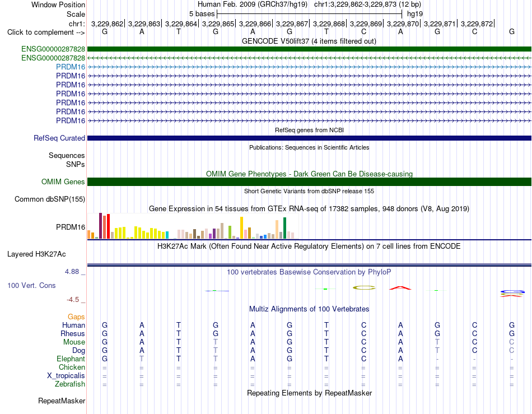Image resolution: width=532 pixels, height=414 pixels.
Task: Complement the C base beneath 3,229,869
Action: coord(363,31)
